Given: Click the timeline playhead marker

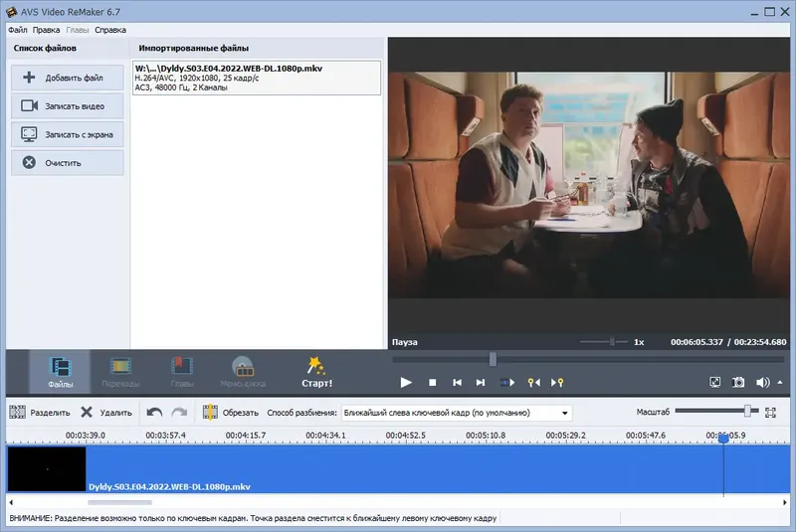Looking at the screenshot, I should point(723,439).
